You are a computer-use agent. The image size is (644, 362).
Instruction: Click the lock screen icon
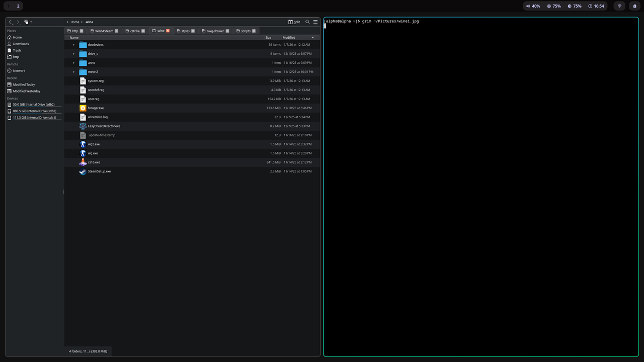pyautogui.click(x=634, y=6)
